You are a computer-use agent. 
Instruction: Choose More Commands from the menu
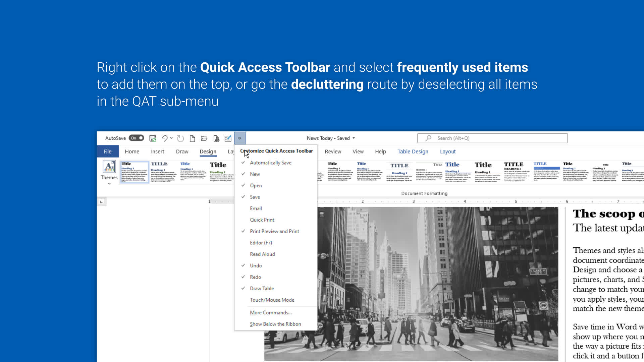coord(270,312)
